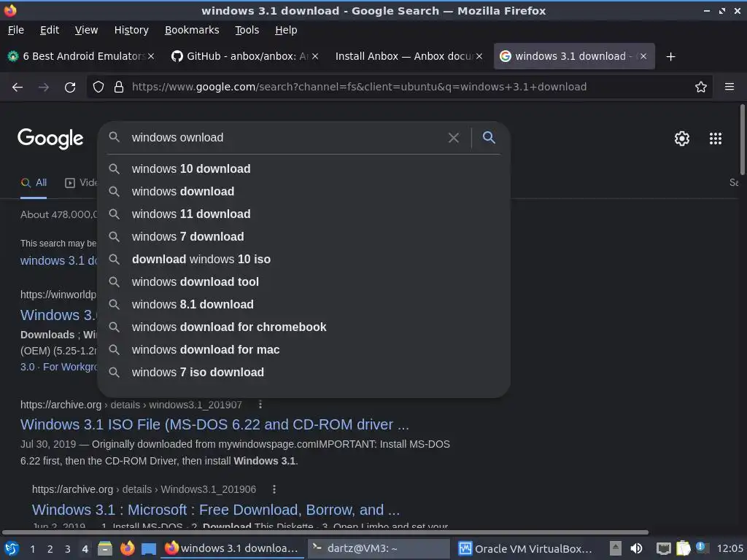The height and width of the screenshot is (560, 747).
Task: Submit search with the blue magnifier button
Action: pyautogui.click(x=489, y=138)
